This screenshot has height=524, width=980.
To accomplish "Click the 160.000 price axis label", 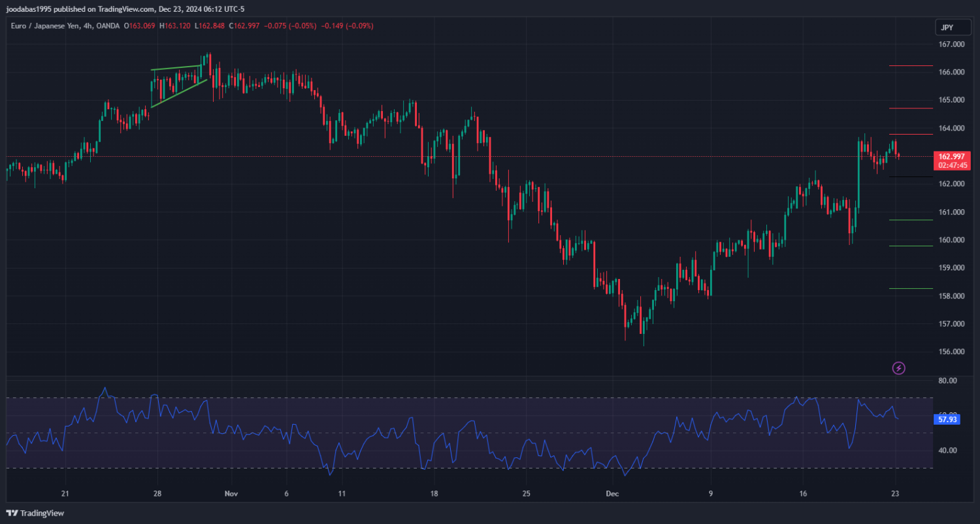I will (x=952, y=240).
